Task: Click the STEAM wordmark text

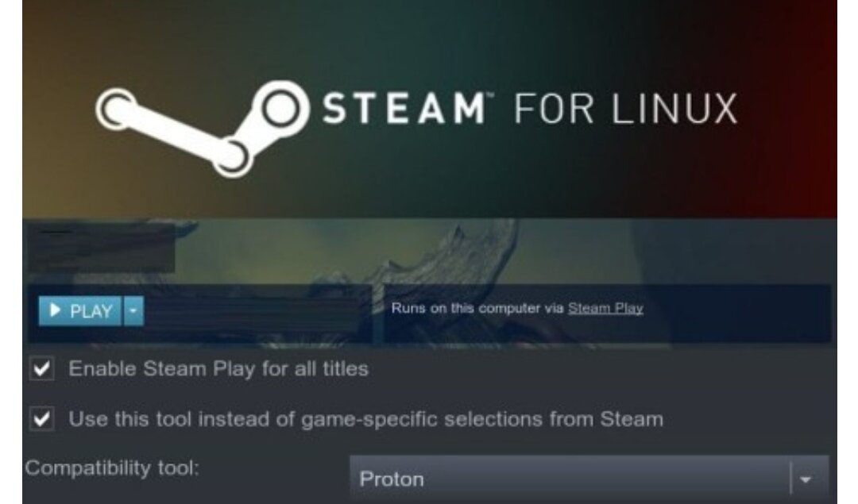Action: tap(404, 108)
